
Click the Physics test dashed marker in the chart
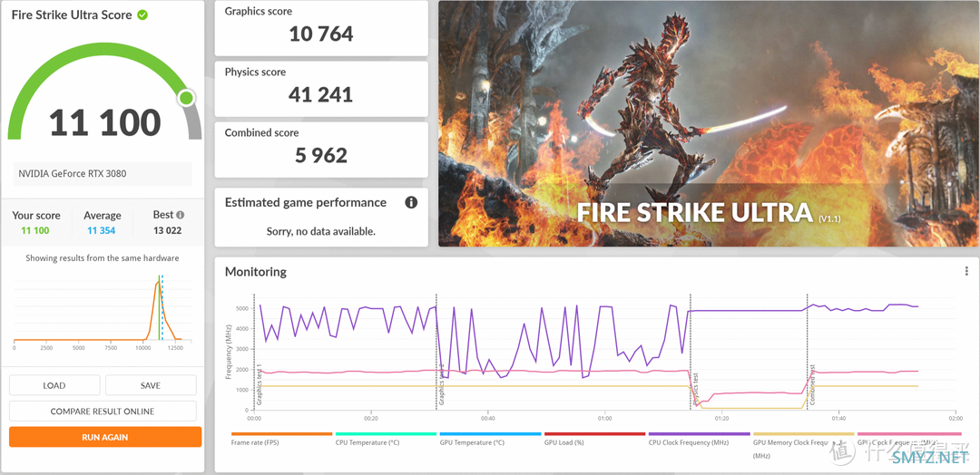coord(691,351)
